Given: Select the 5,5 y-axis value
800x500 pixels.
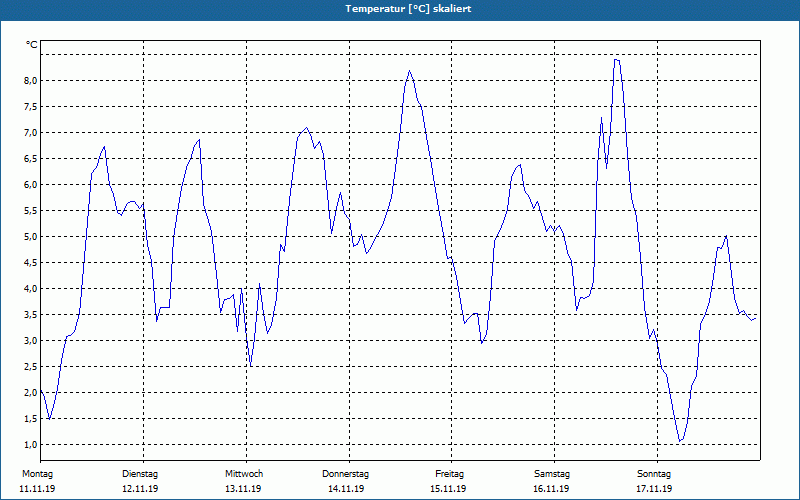Looking at the screenshot, I should 31,211.
